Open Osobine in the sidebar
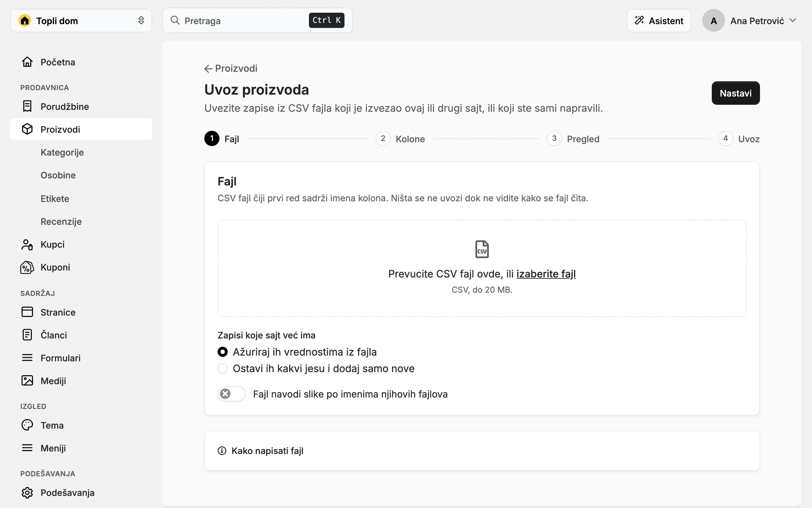The image size is (812, 508). coord(58,175)
